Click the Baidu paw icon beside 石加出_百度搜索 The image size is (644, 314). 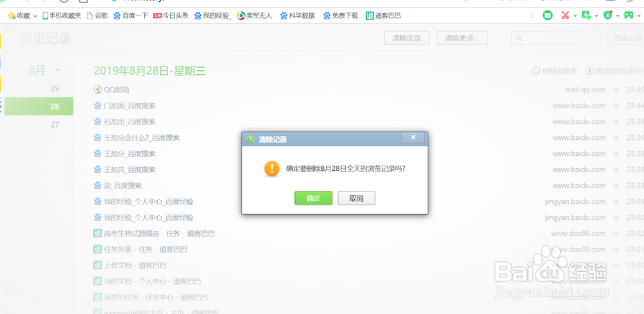[97, 122]
